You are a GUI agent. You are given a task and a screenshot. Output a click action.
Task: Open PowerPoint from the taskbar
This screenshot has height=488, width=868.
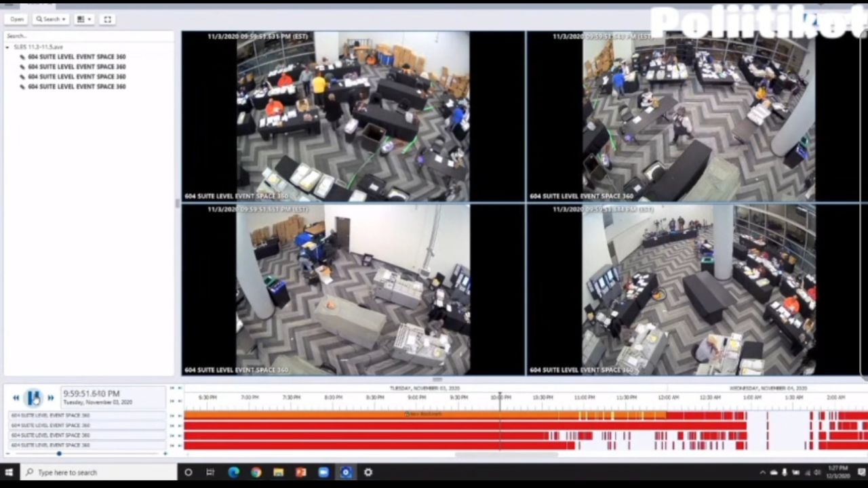pyautogui.click(x=300, y=472)
